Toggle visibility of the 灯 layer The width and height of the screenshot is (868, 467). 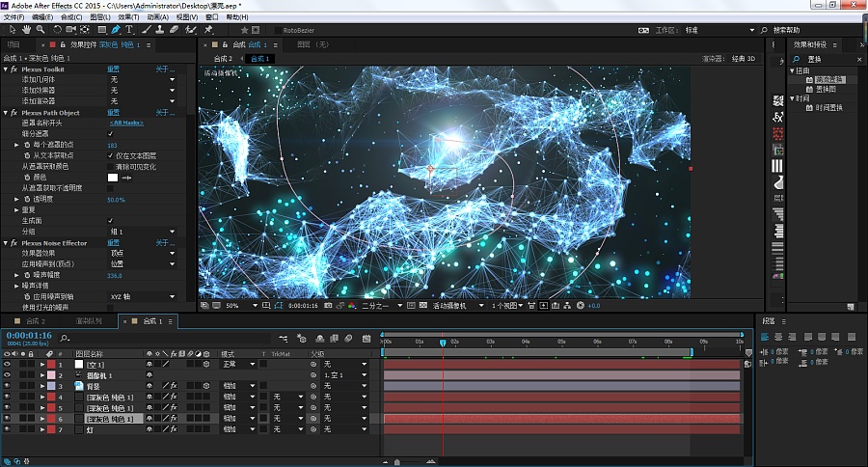pyautogui.click(x=7, y=429)
